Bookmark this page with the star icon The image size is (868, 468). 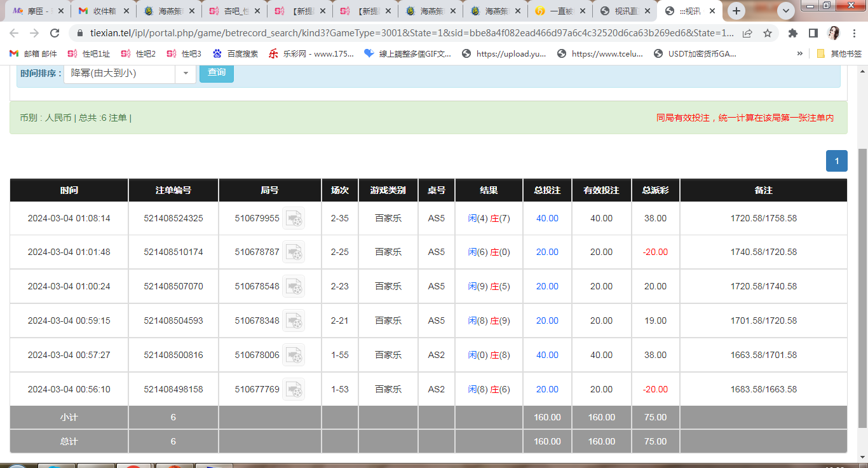(768, 33)
